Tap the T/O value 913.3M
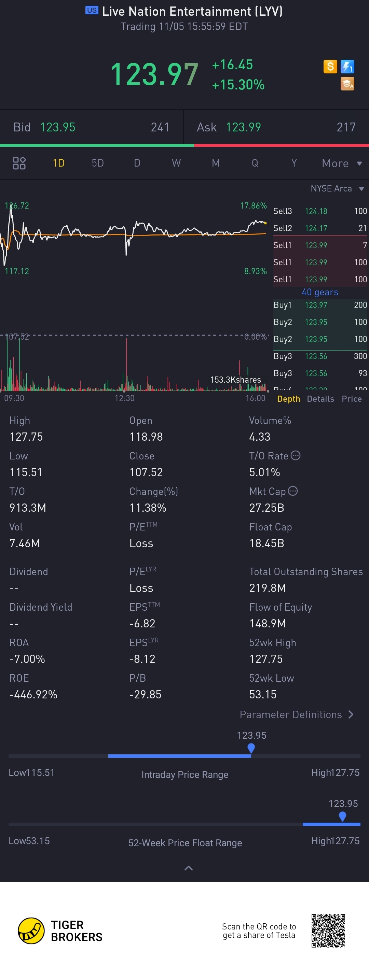 (28, 508)
